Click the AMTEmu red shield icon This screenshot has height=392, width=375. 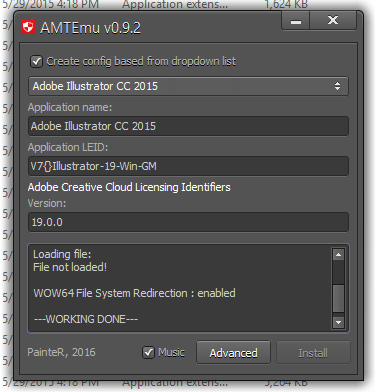[x=28, y=27]
